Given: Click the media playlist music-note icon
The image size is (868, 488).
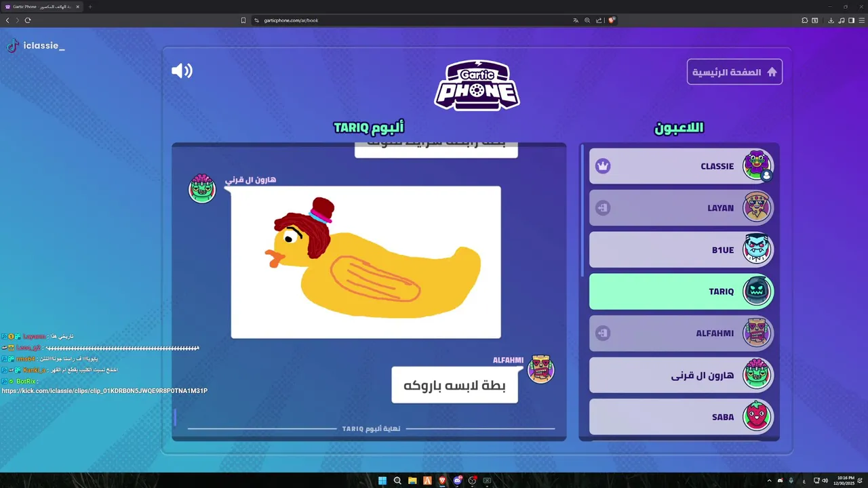Looking at the screenshot, I should [x=842, y=20].
